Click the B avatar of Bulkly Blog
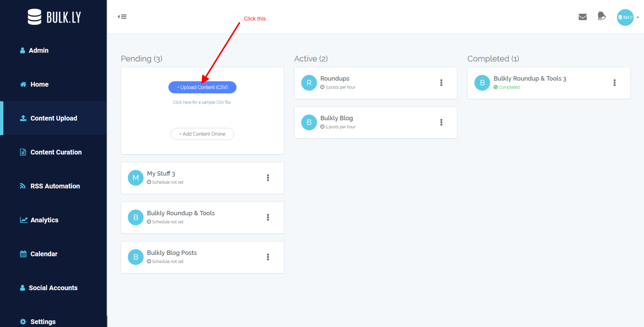This screenshot has height=327, width=644. (309, 122)
